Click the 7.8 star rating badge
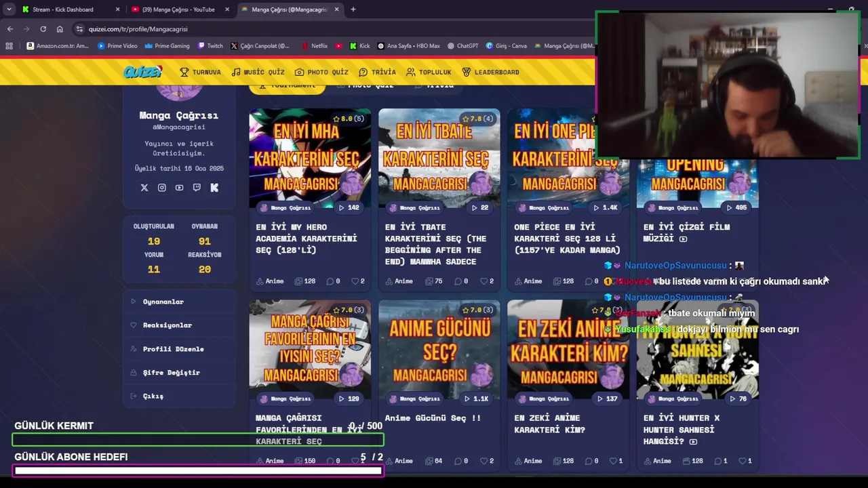868x488 pixels. [479, 119]
